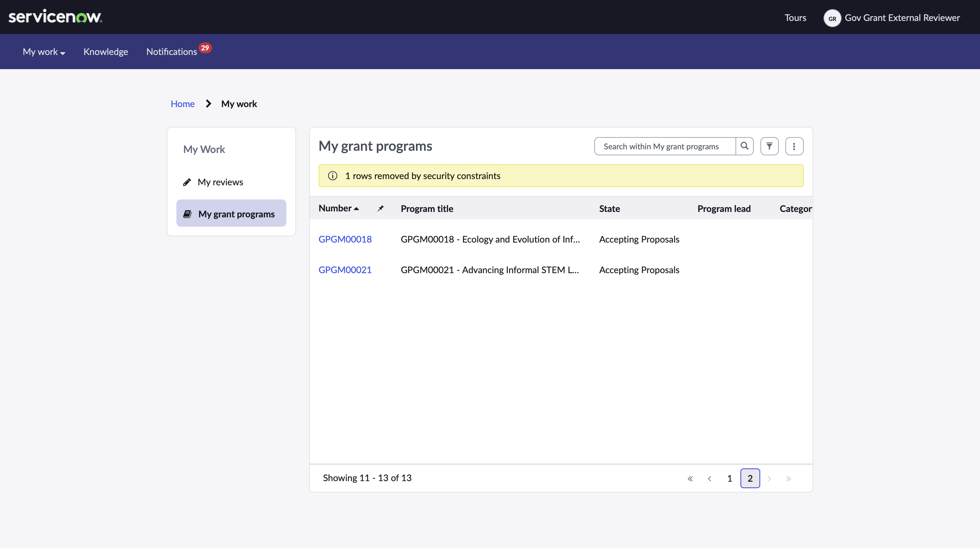Sort by Program lead column header
The image size is (980, 548).
[724, 209]
